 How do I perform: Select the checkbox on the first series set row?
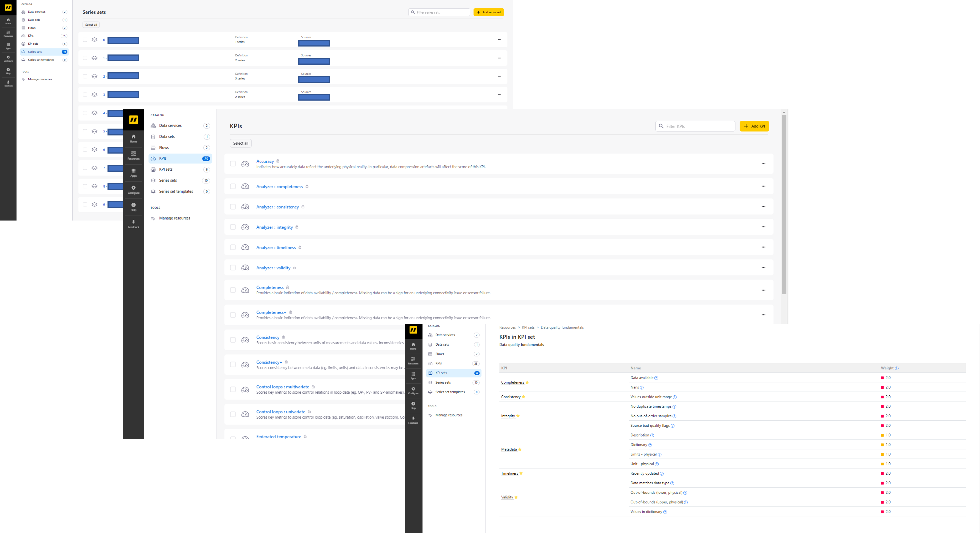coord(85,40)
